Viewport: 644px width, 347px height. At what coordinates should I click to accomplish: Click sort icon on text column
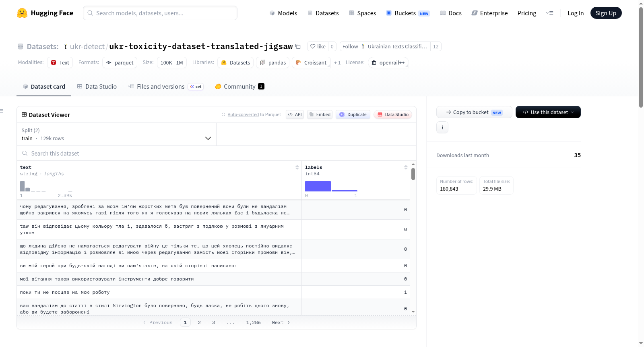pos(297,167)
